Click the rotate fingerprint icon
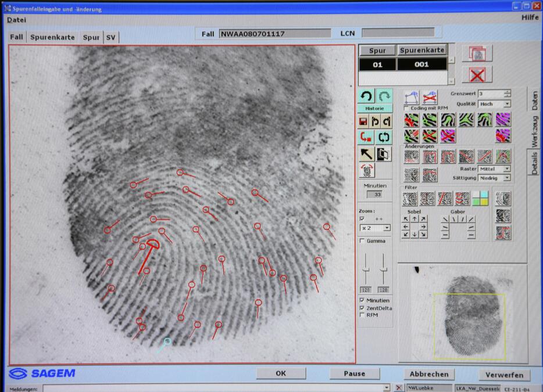The height and width of the screenshot is (392, 543). tap(367, 171)
